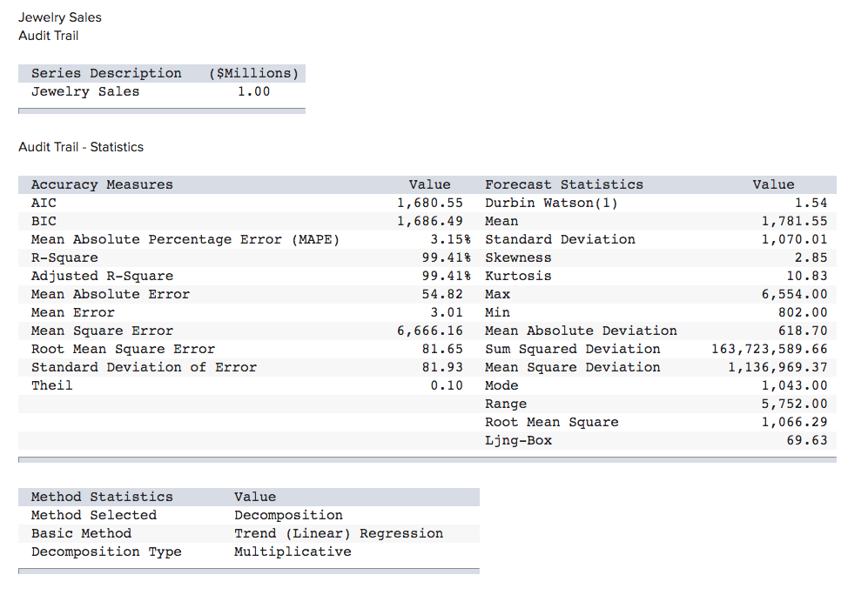Click the 'Decomposition' method value
This screenshot has width=868, height=595.
288,514
